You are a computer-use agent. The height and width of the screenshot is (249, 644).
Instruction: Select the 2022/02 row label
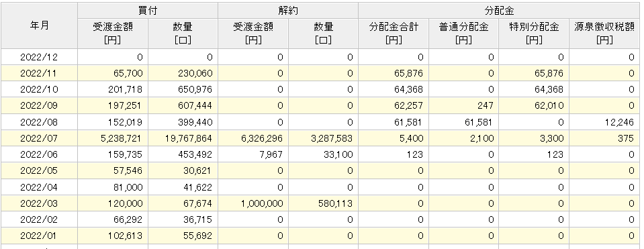tap(39, 220)
